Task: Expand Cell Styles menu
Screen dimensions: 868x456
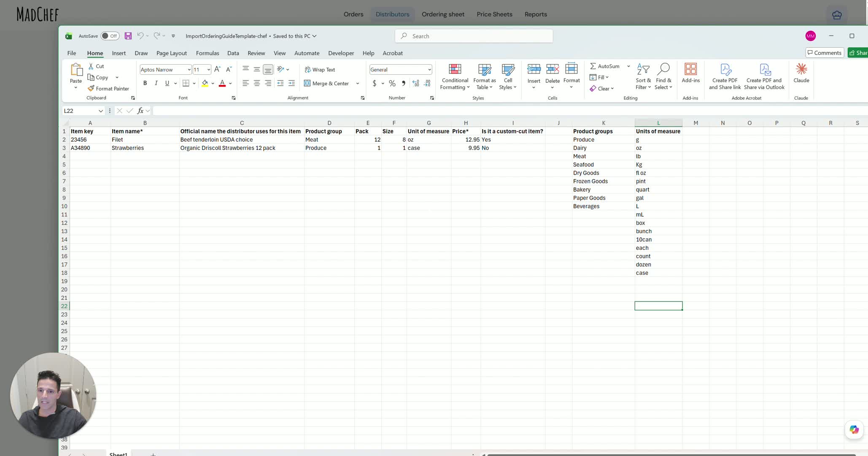Action: pos(508,76)
